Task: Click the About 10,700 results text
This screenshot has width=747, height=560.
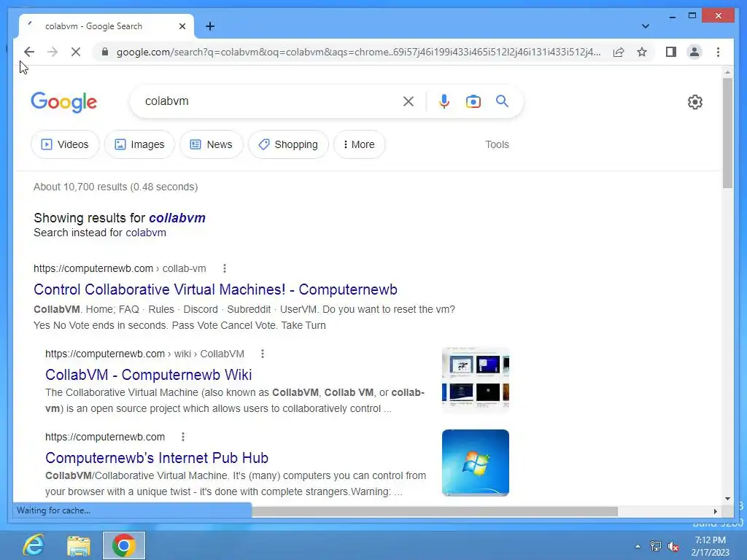Action: (116, 187)
